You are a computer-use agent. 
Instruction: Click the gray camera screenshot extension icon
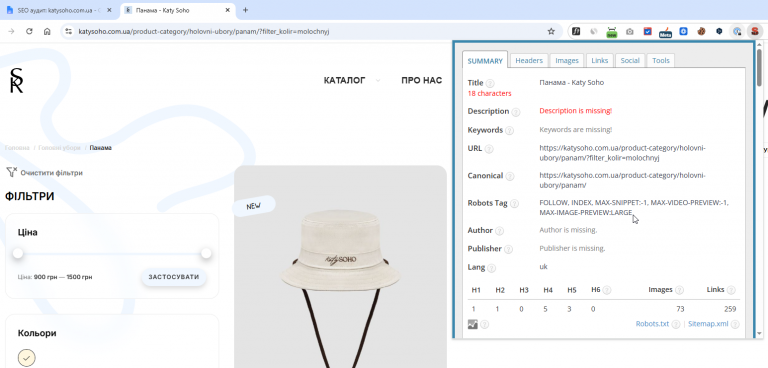[629, 31]
